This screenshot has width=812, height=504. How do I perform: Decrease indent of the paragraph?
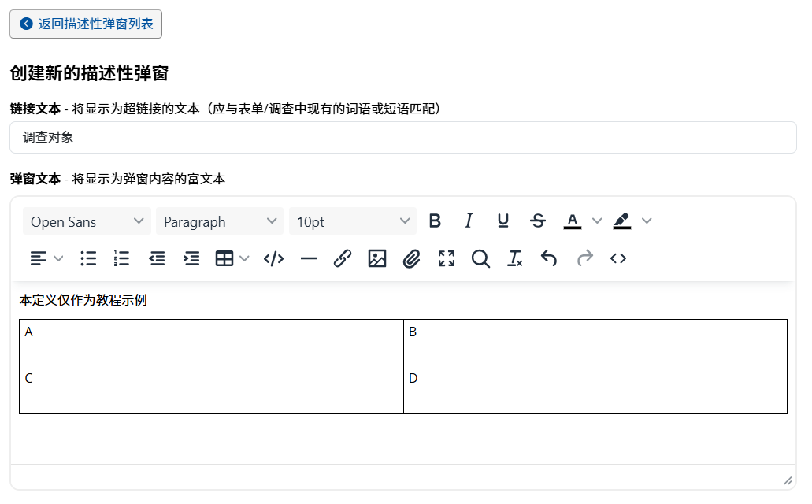pos(157,258)
